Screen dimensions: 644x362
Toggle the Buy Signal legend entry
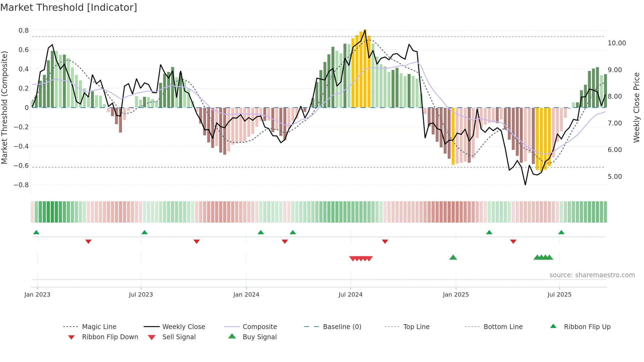pyautogui.click(x=252, y=337)
